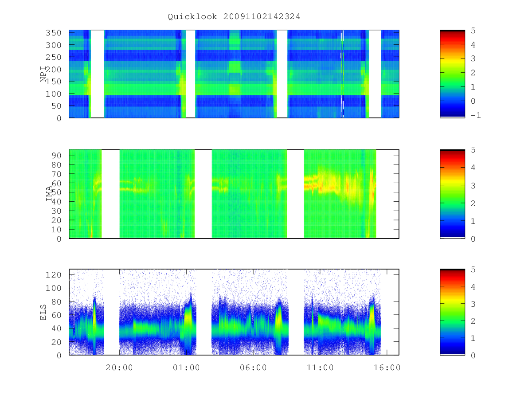Click the 06:00 time axis label
This screenshot has height=399, width=532.
point(253,368)
